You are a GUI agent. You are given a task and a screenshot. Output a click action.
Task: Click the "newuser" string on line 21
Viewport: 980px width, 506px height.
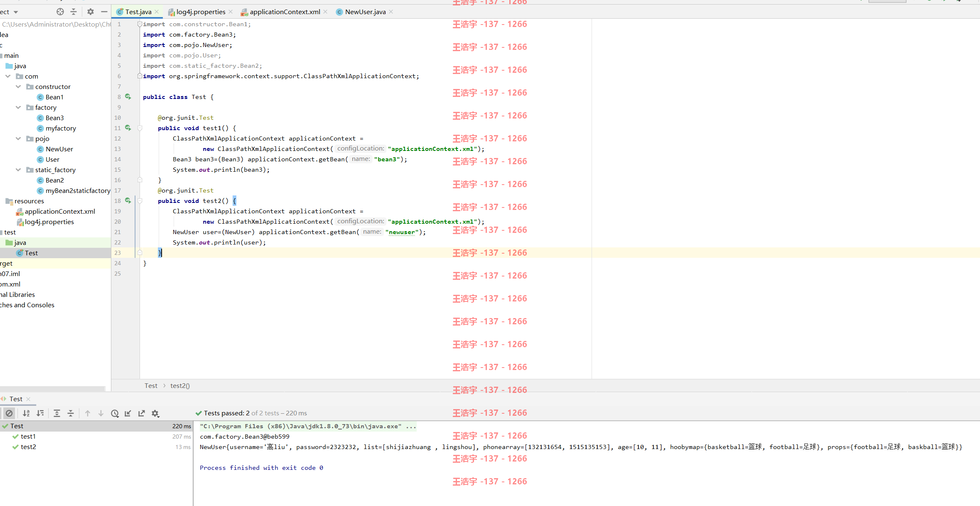tap(402, 232)
